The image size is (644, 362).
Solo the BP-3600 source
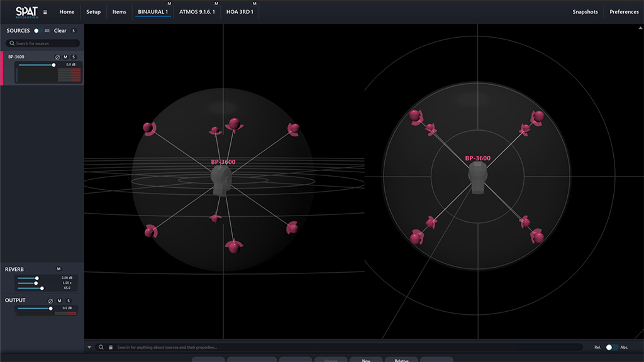tap(73, 57)
